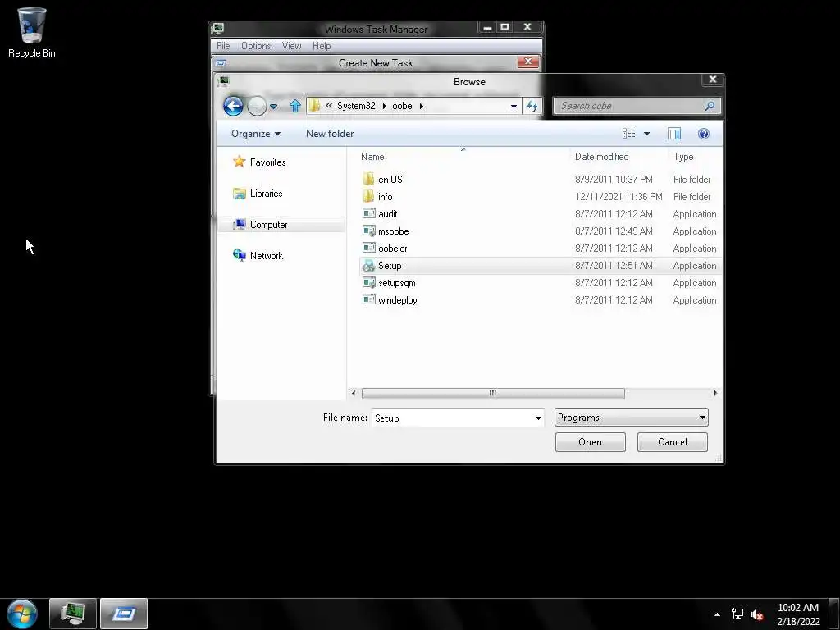
Task: Click System32 in the address path
Action: [x=356, y=106]
